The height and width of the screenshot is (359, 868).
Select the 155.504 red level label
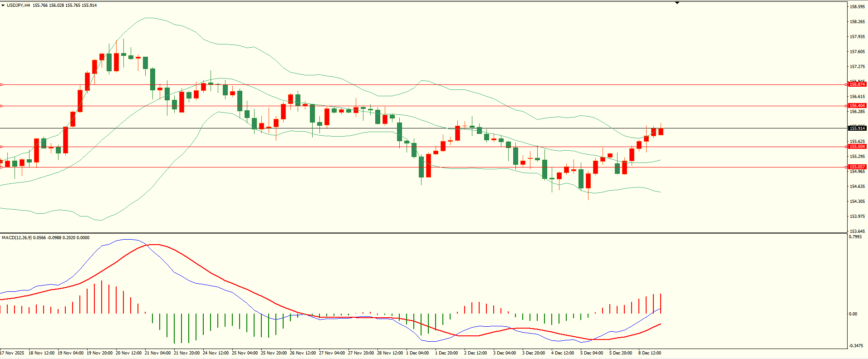857,147
